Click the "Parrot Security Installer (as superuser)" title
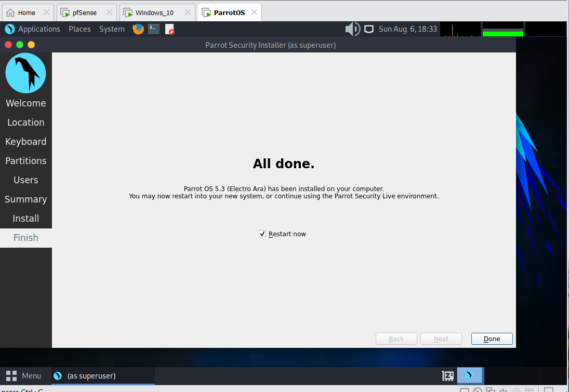Viewport: 569px width, 392px height. tap(271, 45)
